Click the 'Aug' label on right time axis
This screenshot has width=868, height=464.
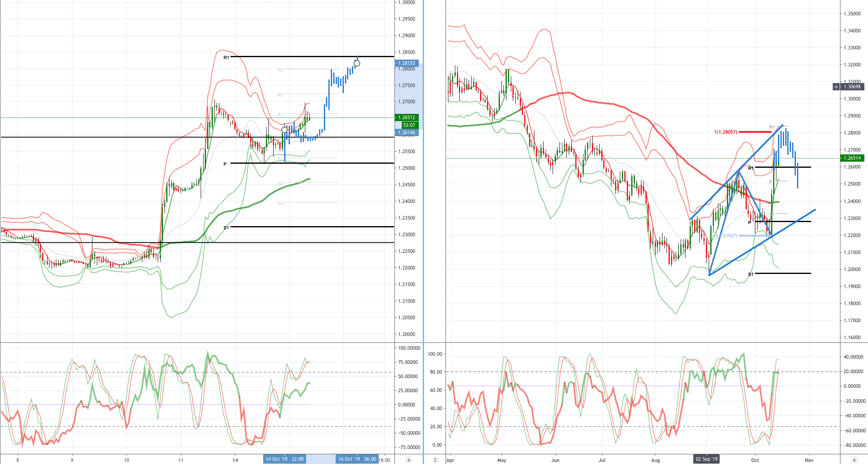pyautogui.click(x=656, y=460)
